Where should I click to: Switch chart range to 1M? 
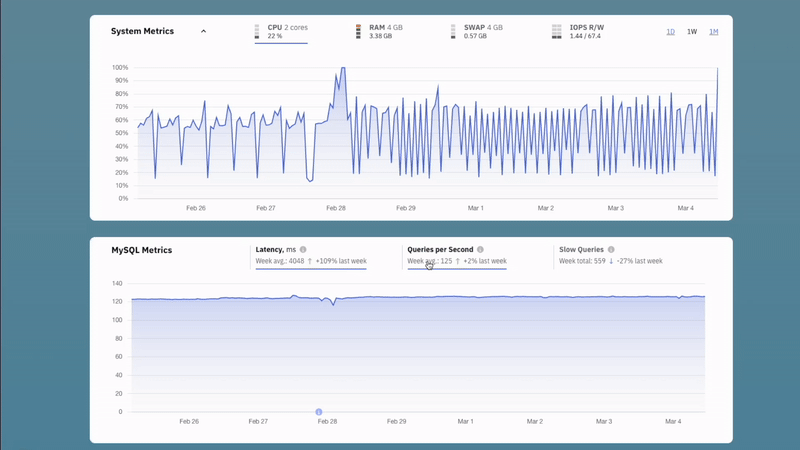point(713,32)
